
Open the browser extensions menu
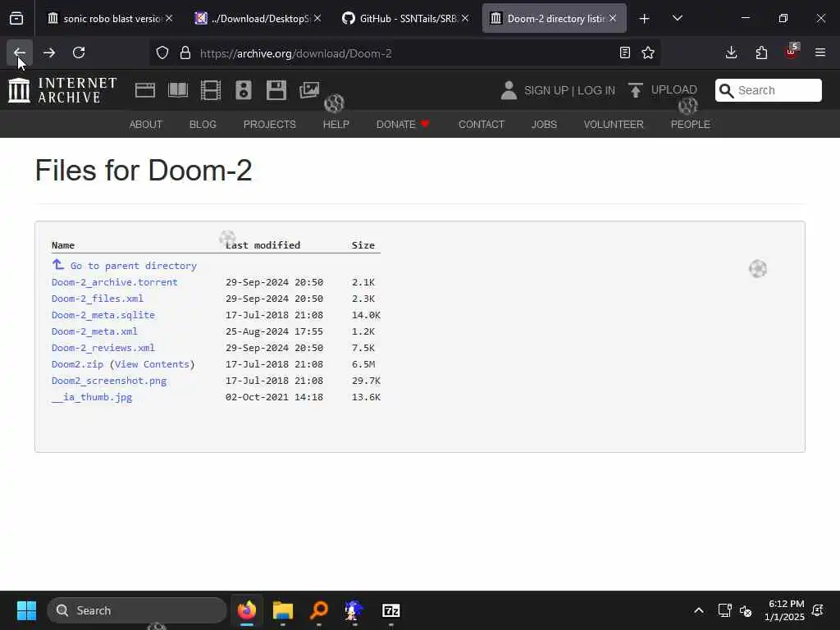coord(761,52)
